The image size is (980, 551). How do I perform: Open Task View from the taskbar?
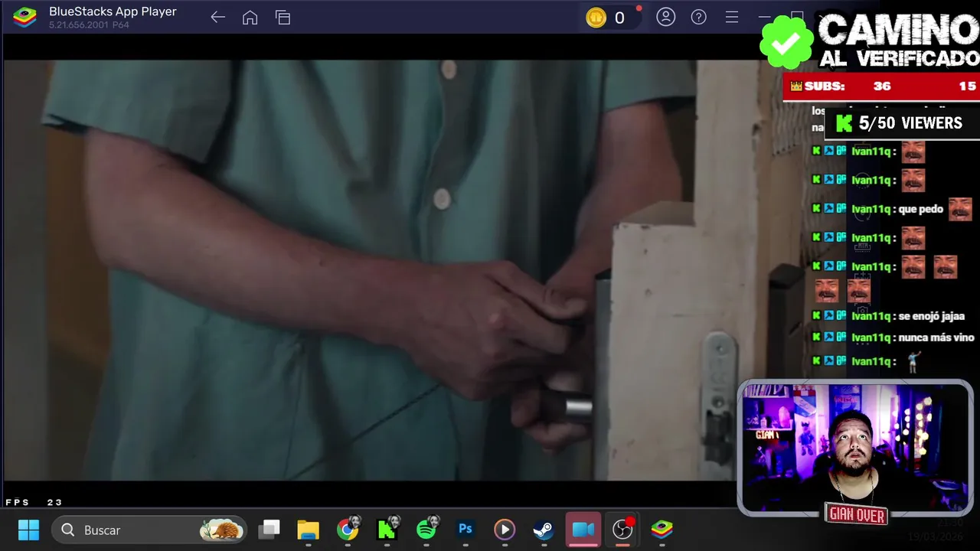coord(269,530)
